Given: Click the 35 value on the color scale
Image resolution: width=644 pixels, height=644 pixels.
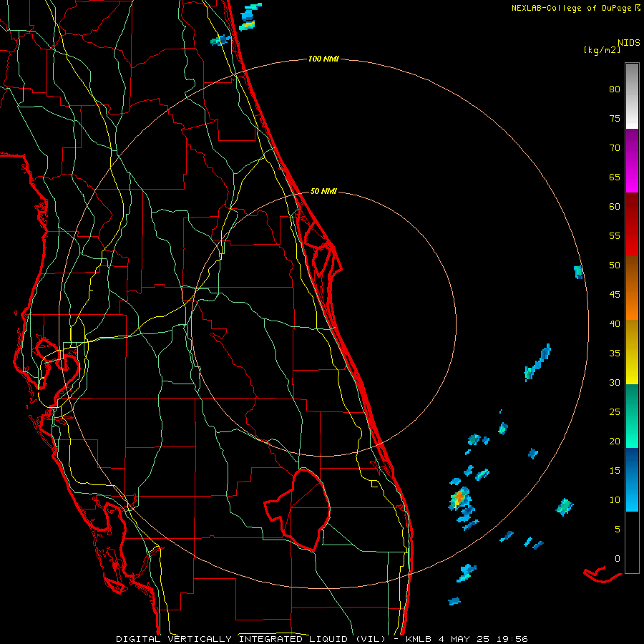Looking at the screenshot, I should coord(615,353).
